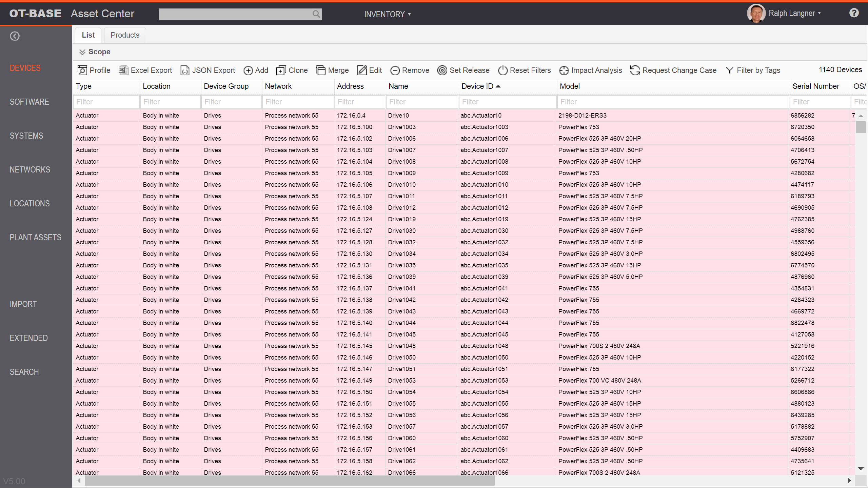This screenshot has height=488, width=868.
Task: Click the Device Group filter field
Action: (231, 102)
